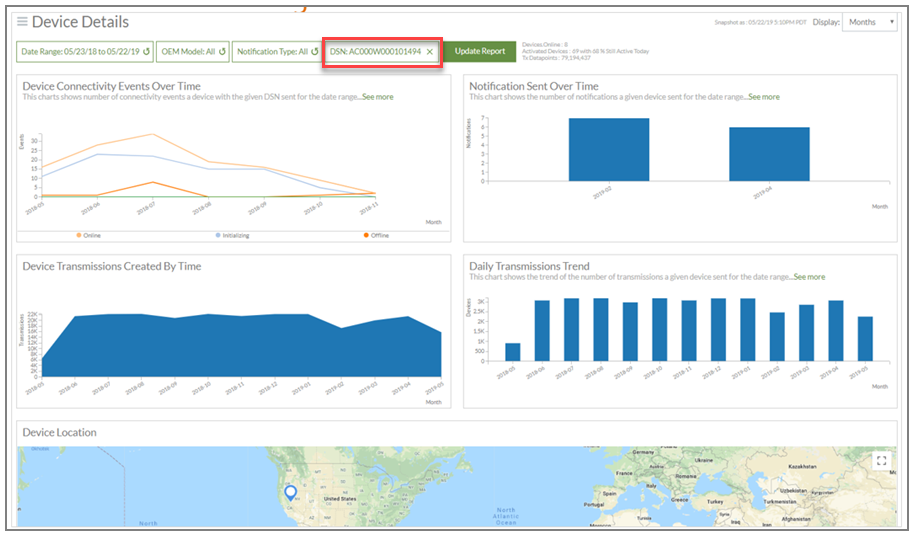
Task: See more on Daily Transmissions Trend description
Action: click(x=809, y=277)
